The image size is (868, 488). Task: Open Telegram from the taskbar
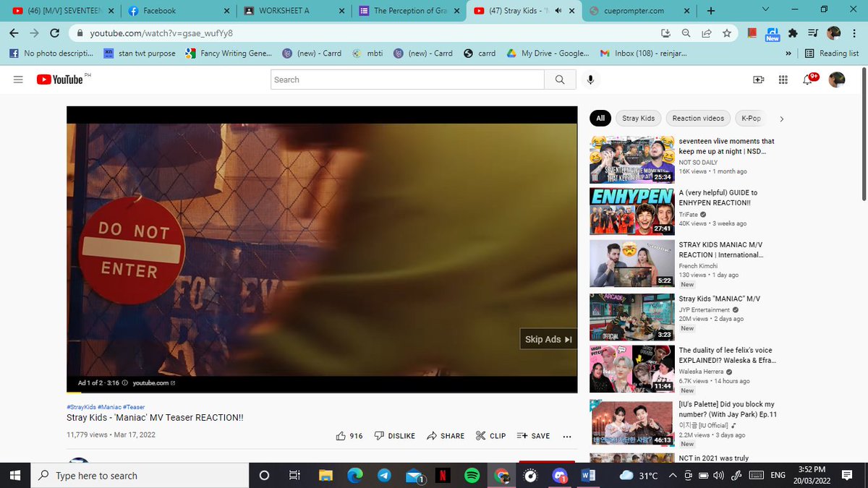pos(384,475)
